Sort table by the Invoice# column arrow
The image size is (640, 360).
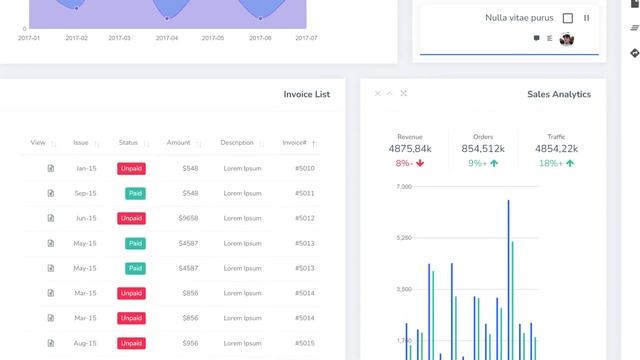point(314,143)
